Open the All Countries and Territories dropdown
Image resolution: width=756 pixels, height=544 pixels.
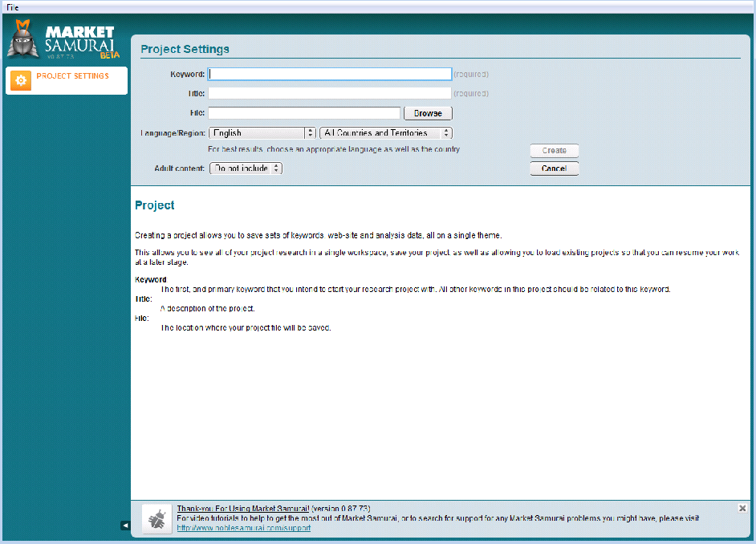tap(386, 133)
